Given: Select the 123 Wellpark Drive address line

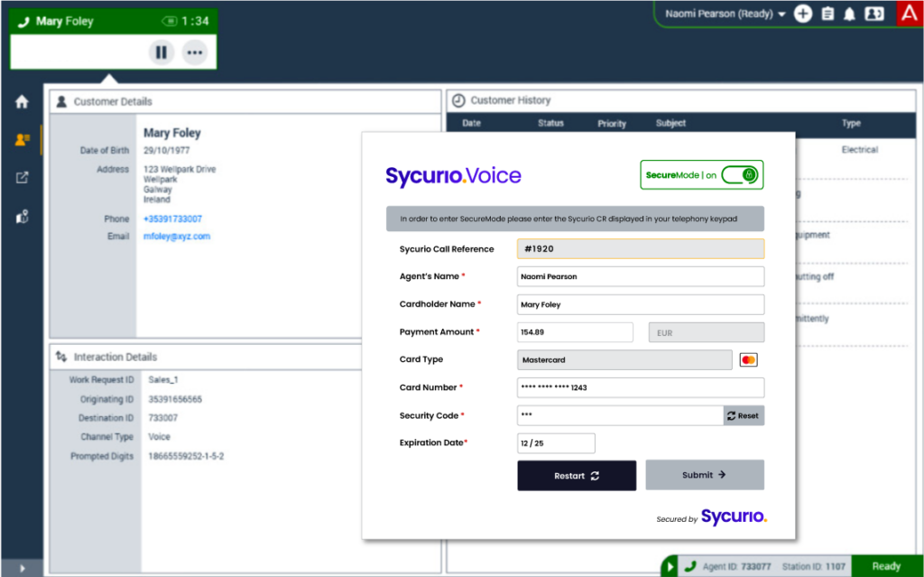Looking at the screenshot, I should pos(180,170).
